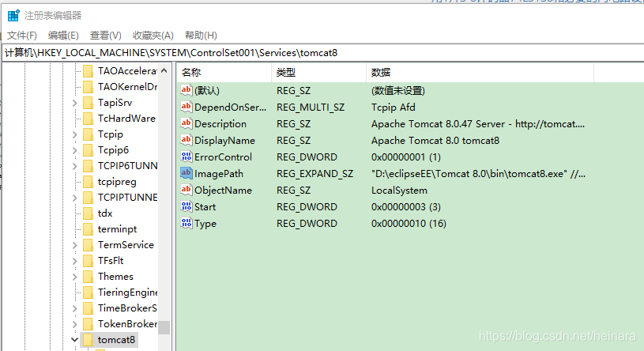Collapse the tomcat8 tree node
Viewport: 644px width, 351px height.
74,340
